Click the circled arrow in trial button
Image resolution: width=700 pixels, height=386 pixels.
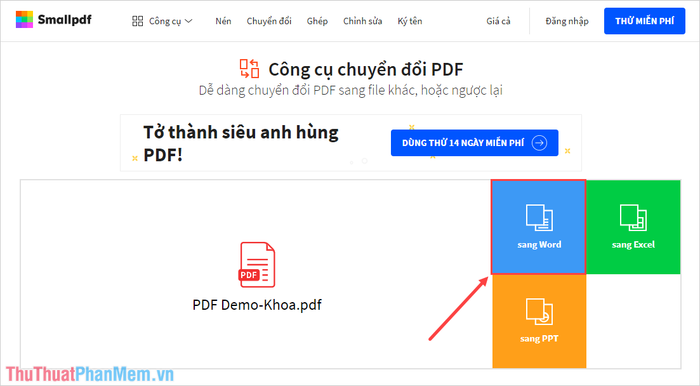coord(539,143)
